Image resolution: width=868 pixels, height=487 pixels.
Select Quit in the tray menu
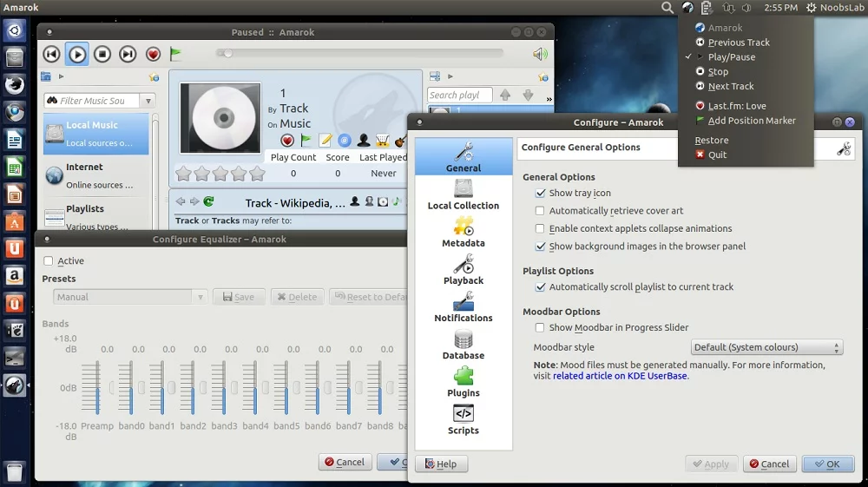[x=717, y=155]
